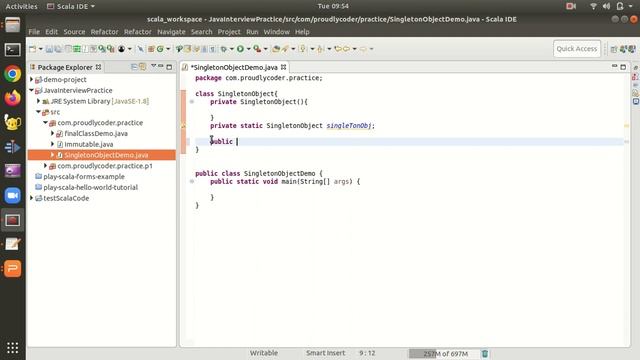Toggle fold on SingletonObject constructor
The image size is (640, 360).
pyautogui.click(x=192, y=102)
